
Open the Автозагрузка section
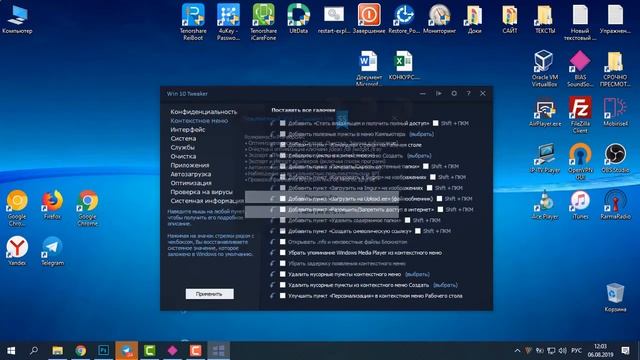tap(191, 174)
